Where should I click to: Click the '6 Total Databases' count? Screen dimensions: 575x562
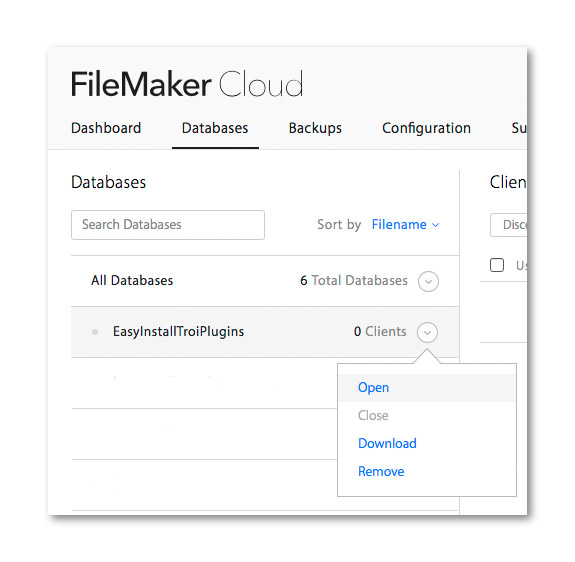point(354,280)
